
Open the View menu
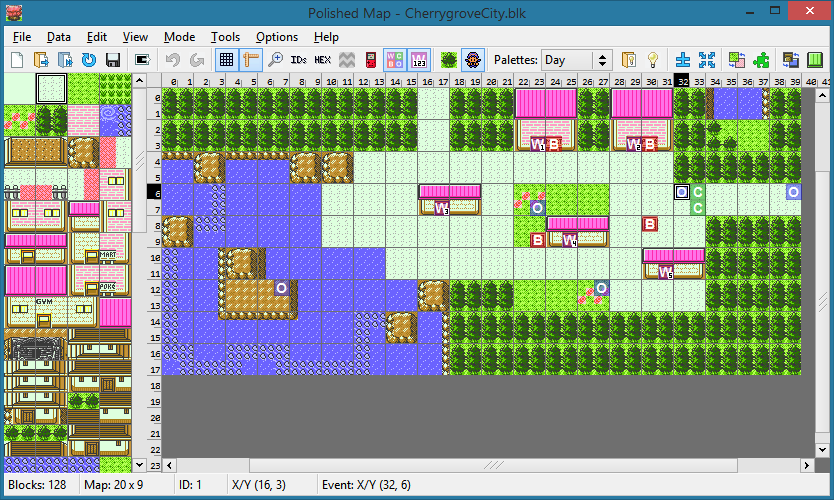click(135, 37)
